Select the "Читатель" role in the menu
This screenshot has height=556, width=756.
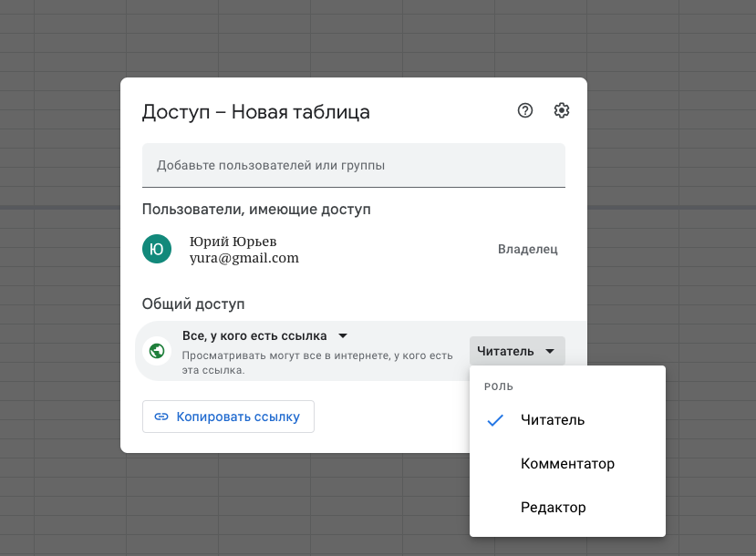(553, 420)
